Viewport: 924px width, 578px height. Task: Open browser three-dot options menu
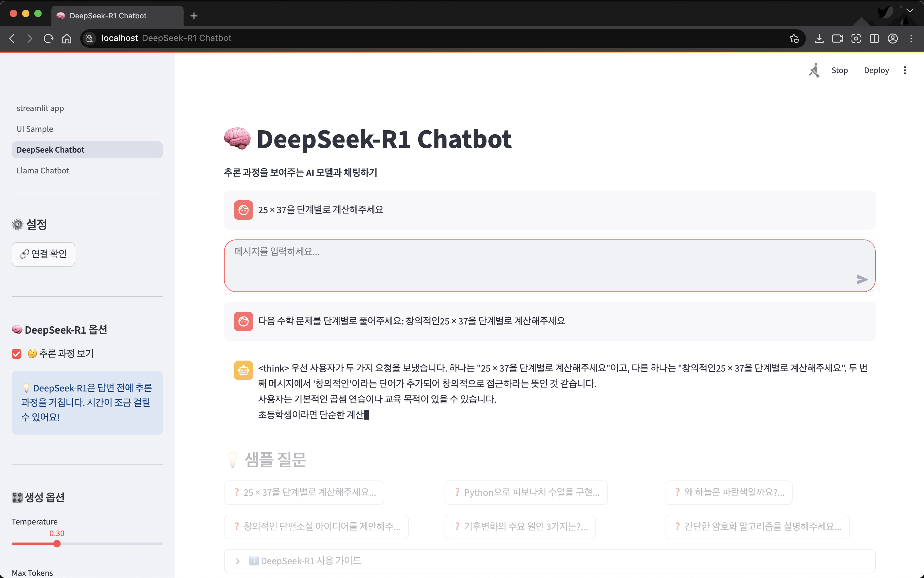click(911, 38)
